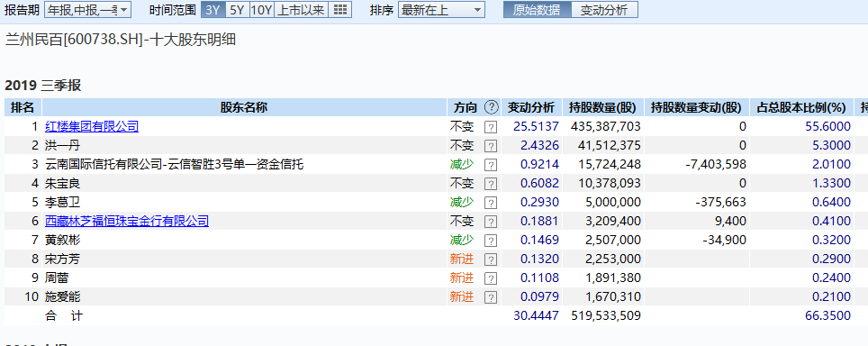Select shareholder name 洪一丹

tap(62, 146)
